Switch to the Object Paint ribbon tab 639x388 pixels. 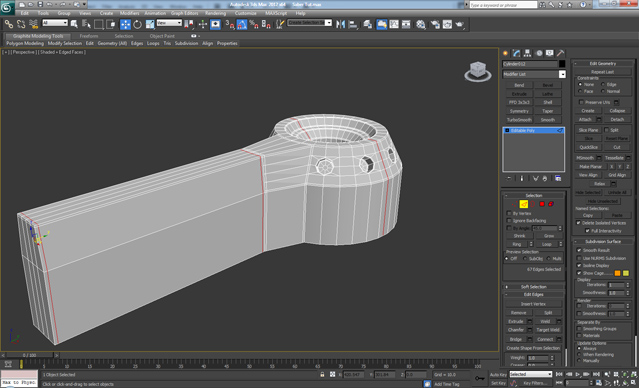click(162, 36)
